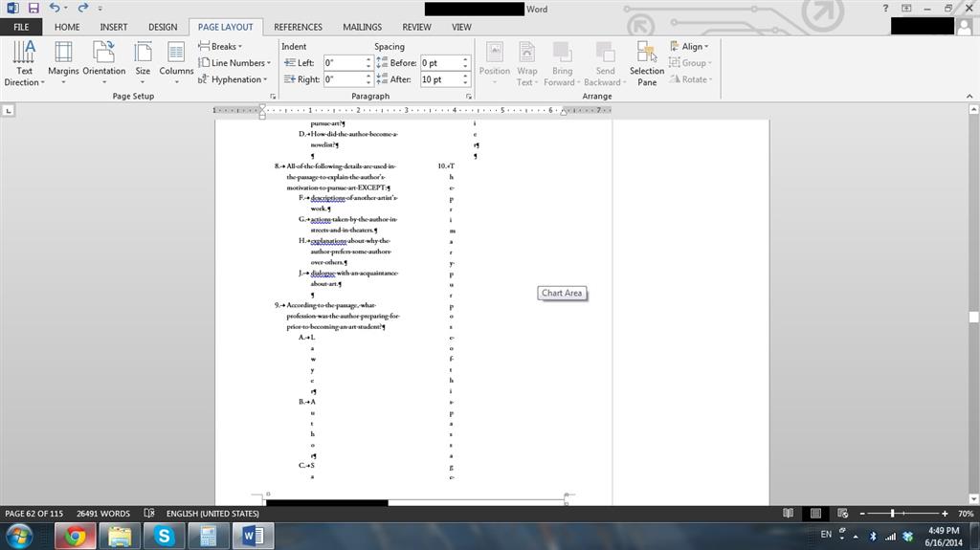Screen dimensions: 980x550
Task: Open the Paragraph dialog launcher
Action: pyautogui.click(x=469, y=97)
